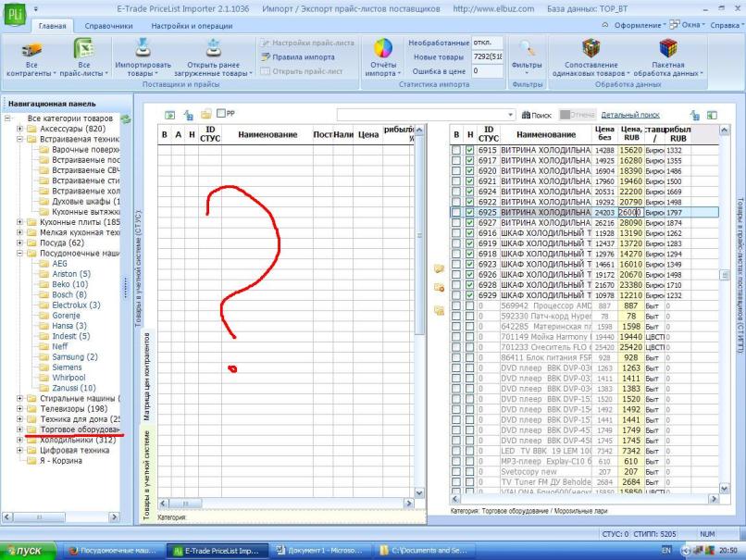This screenshot has width=746, height=560.
Task: Select the Bosch (8) folder in tree
Action: 69,294
